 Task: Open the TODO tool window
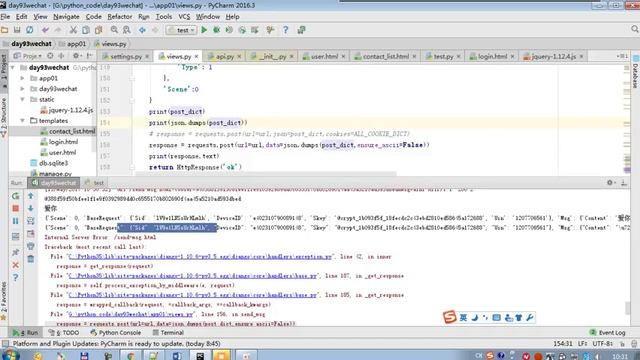click(64, 333)
